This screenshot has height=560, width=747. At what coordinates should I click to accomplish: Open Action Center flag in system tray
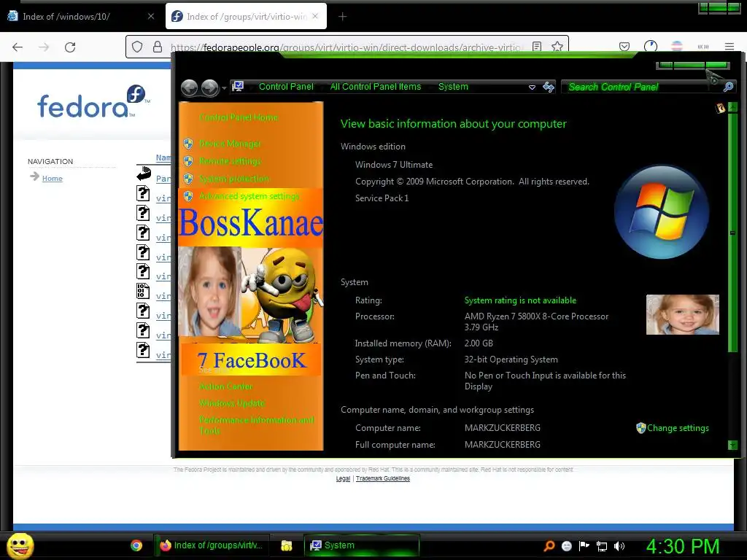click(x=584, y=545)
